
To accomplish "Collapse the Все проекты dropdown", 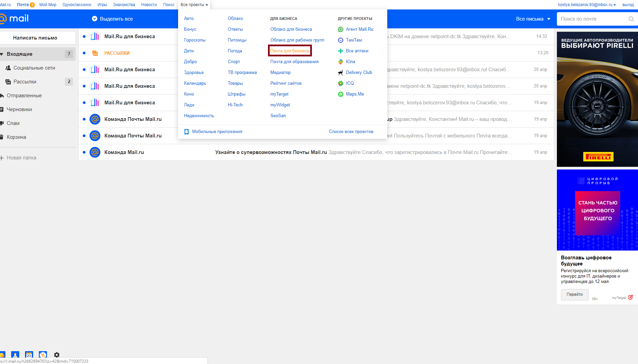I will pos(194,5).
